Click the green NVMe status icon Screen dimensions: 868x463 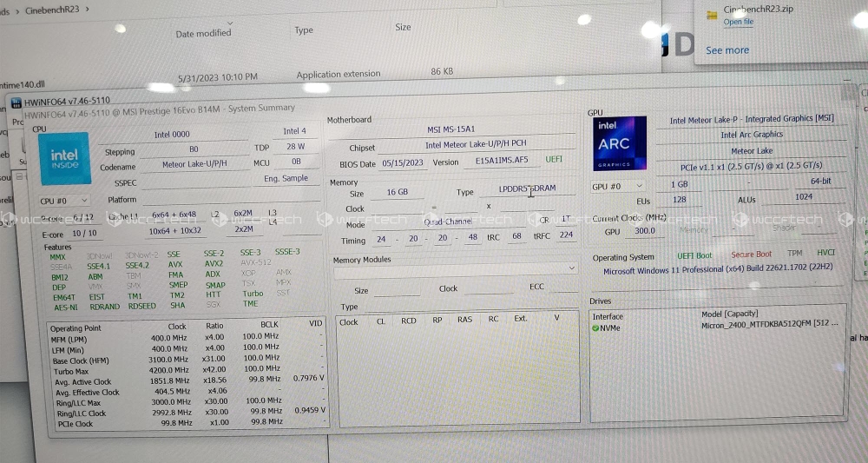[595, 328]
